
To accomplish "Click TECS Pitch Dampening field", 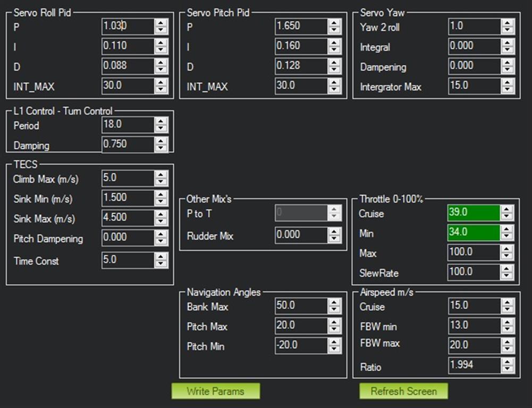I will (128, 238).
